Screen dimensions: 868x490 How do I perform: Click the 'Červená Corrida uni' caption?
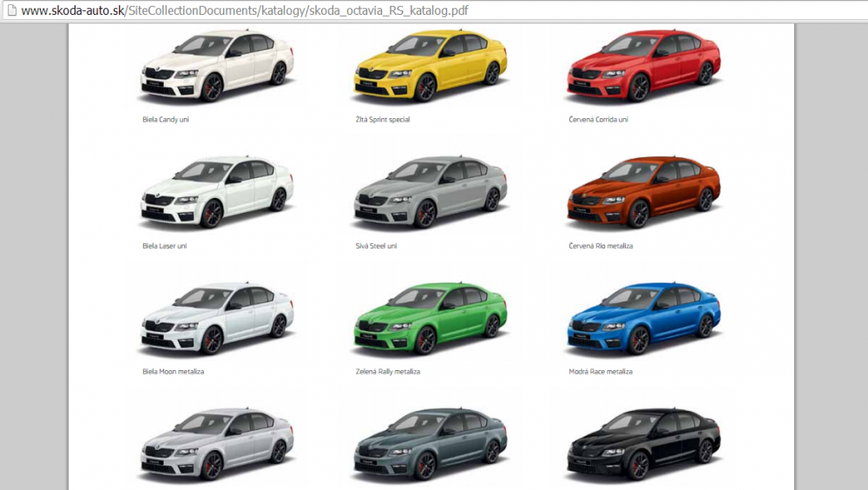click(598, 119)
